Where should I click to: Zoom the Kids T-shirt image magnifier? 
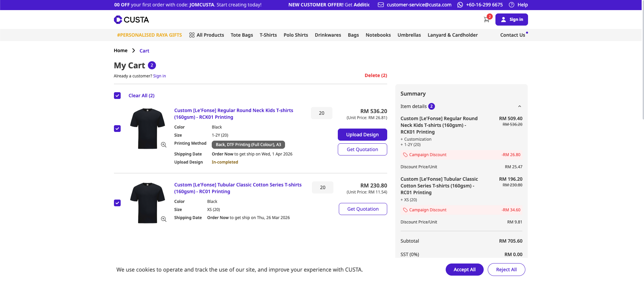164,145
